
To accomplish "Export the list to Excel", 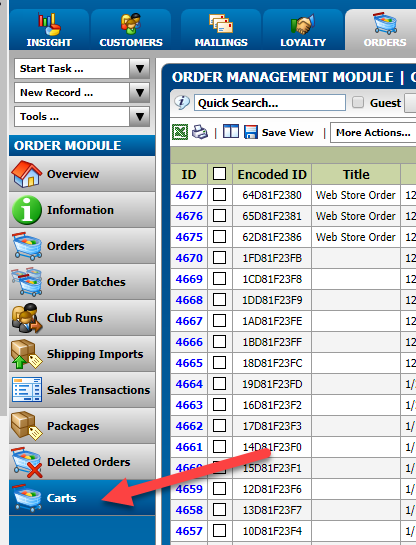I will (180, 132).
